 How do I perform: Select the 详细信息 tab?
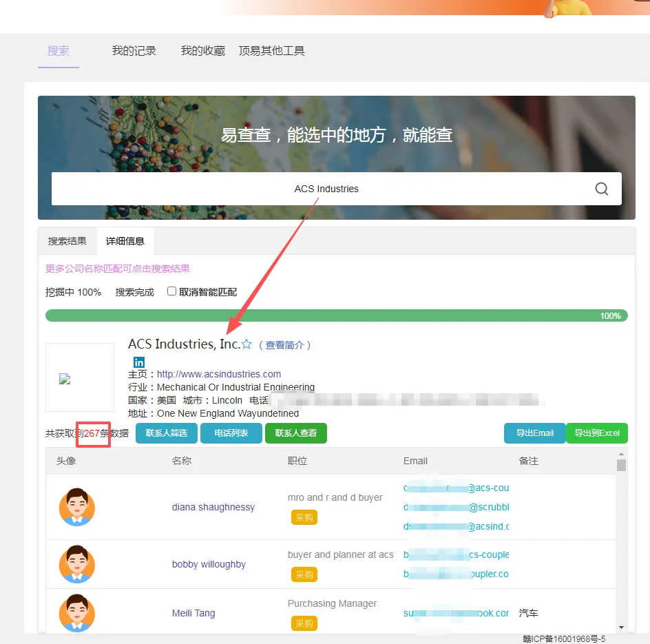click(125, 241)
